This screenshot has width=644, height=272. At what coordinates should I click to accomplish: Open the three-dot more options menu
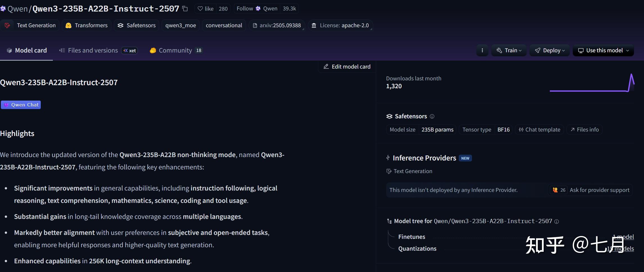point(482,50)
